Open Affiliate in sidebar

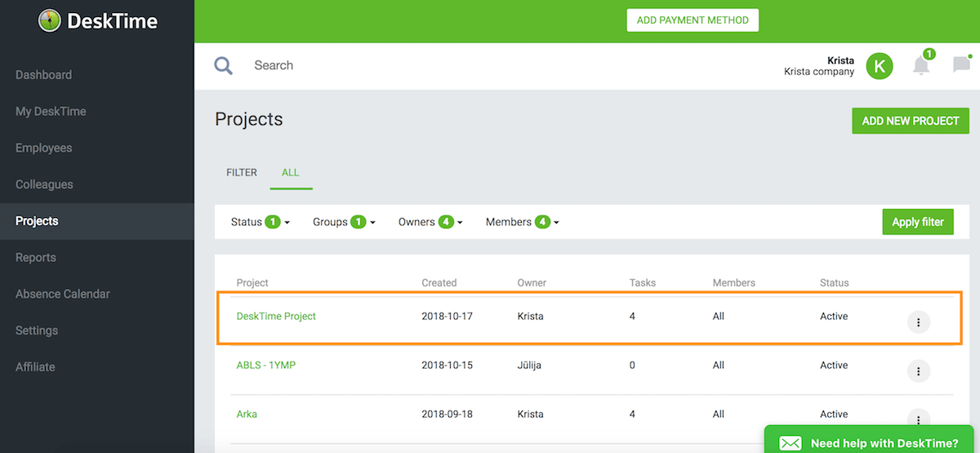[35, 367]
